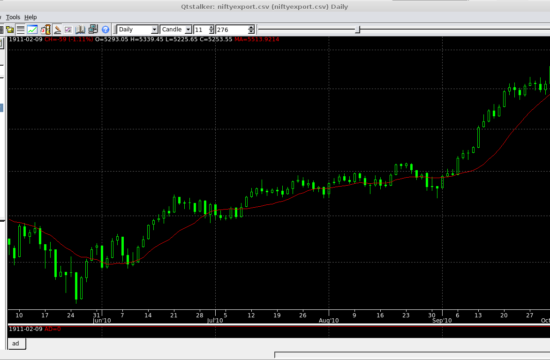Image resolution: width=550 pixels, height=360 pixels.
Task: Toggle the grid lines toolbar icon
Action: coord(21,30)
